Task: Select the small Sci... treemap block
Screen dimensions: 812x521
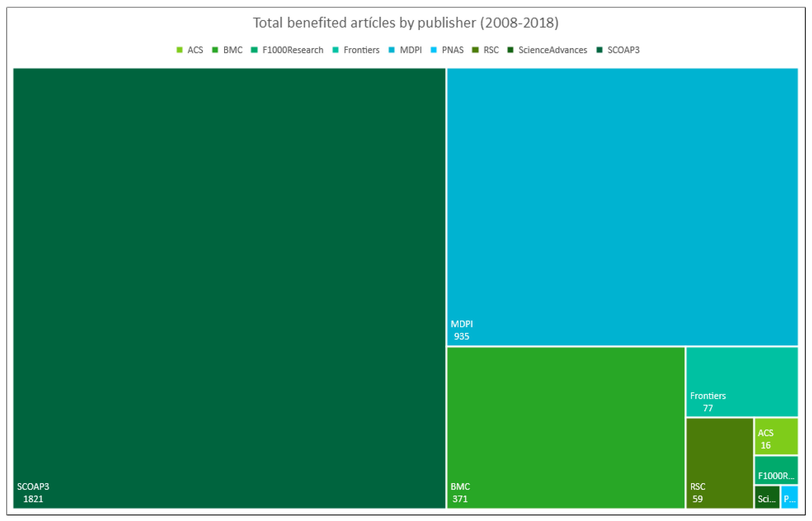Action: point(767,497)
